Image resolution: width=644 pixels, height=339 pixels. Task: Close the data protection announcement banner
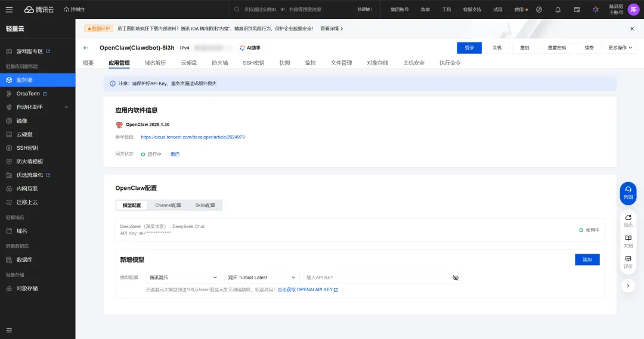coord(632,29)
